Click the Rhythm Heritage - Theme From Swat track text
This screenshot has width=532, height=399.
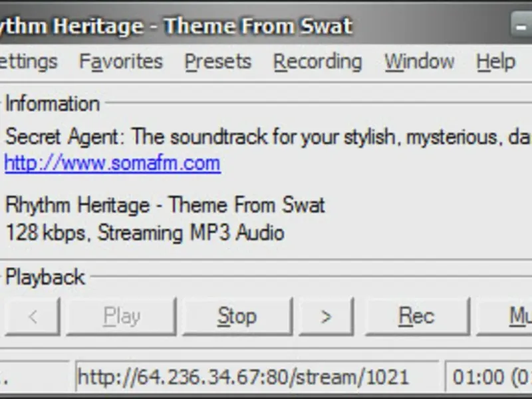165,205
